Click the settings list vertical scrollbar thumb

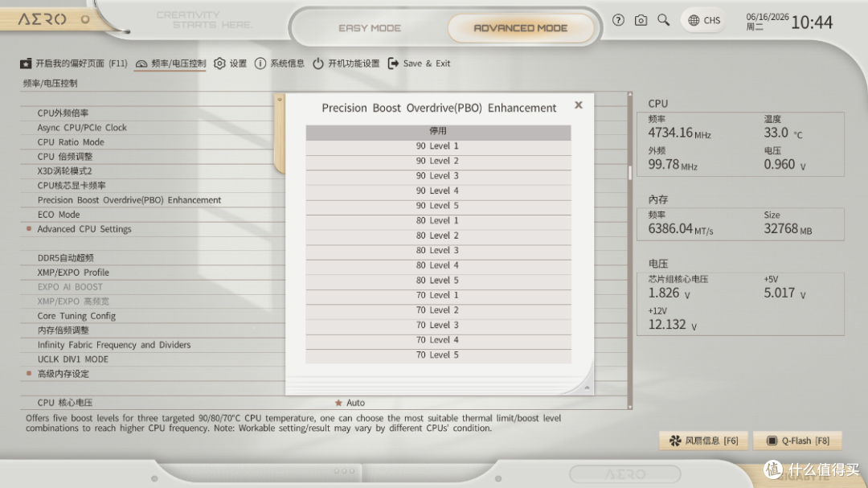[630, 172]
